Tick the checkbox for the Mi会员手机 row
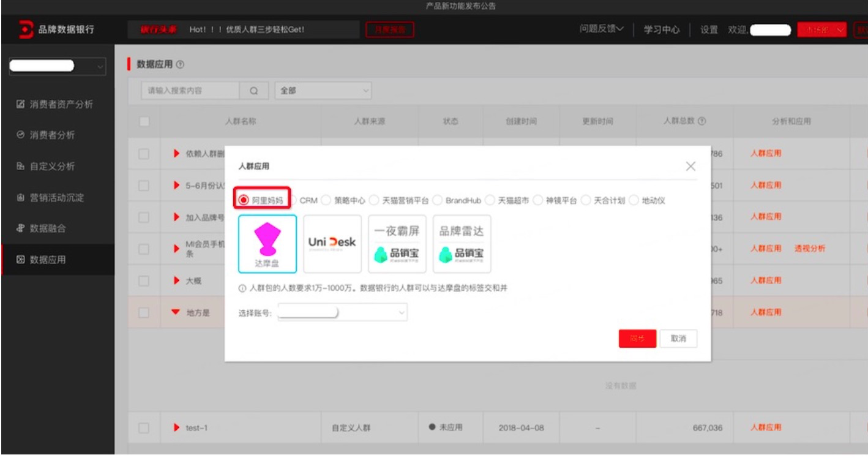The image size is (868, 458). click(144, 249)
